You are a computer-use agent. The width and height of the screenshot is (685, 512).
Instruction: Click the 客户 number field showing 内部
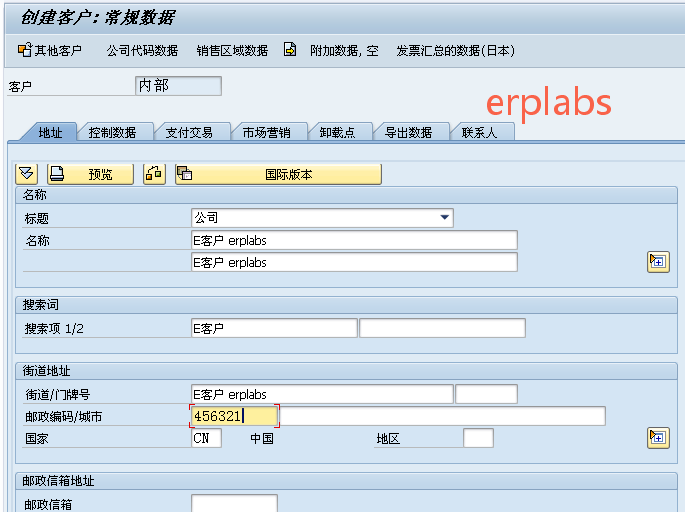click(x=178, y=86)
